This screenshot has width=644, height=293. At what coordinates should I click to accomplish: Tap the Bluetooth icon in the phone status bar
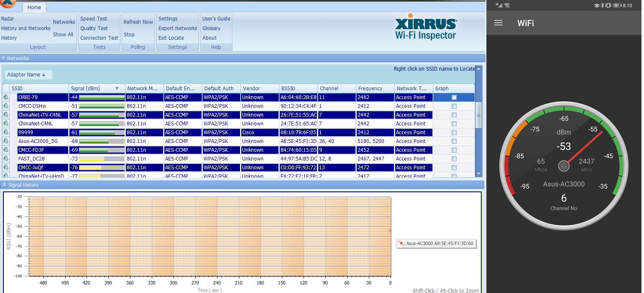(x=603, y=5)
